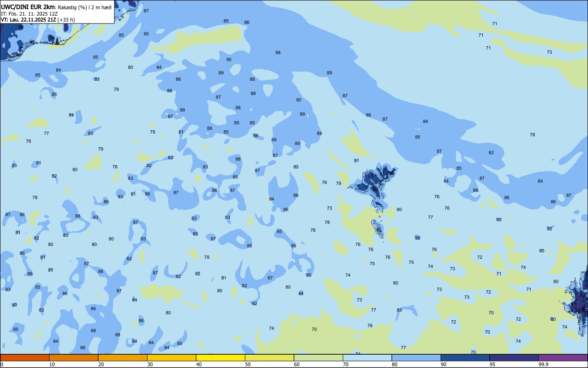This screenshot has width=588, height=368.
Task: Select the '91' humidity value on the map
Action: click(32, 41)
